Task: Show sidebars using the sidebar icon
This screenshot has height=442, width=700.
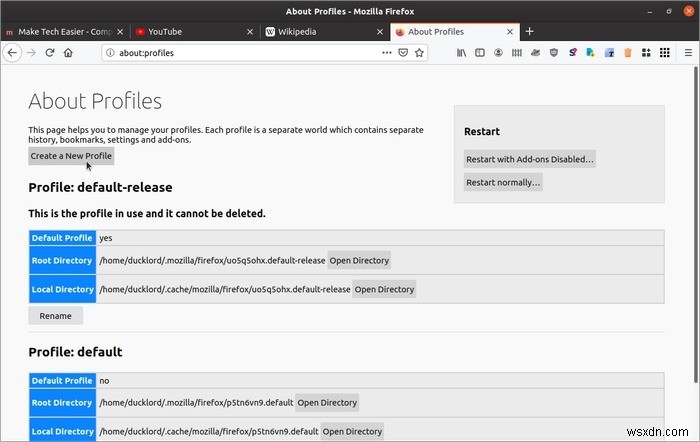Action: click(x=480, y=53)
